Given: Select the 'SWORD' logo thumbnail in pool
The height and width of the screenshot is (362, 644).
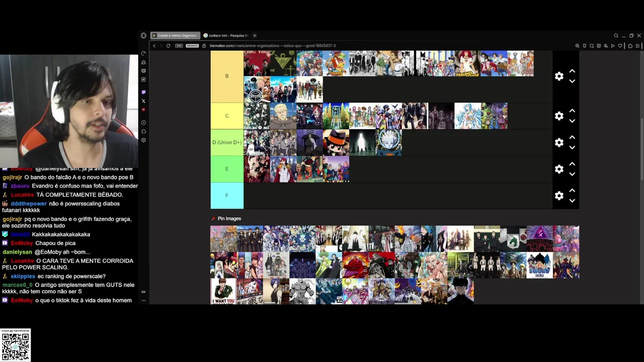Looking at the screenshot, I should coord(540,265).
